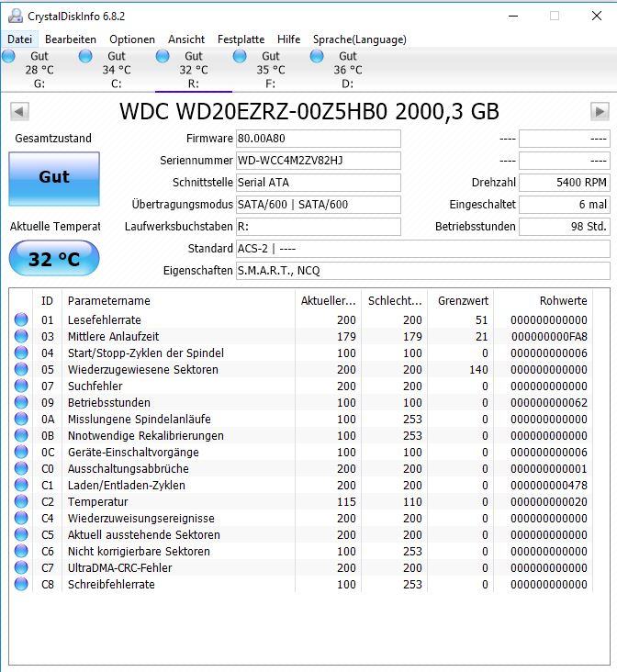Click status orb for ID 09 row

point(21,402)
